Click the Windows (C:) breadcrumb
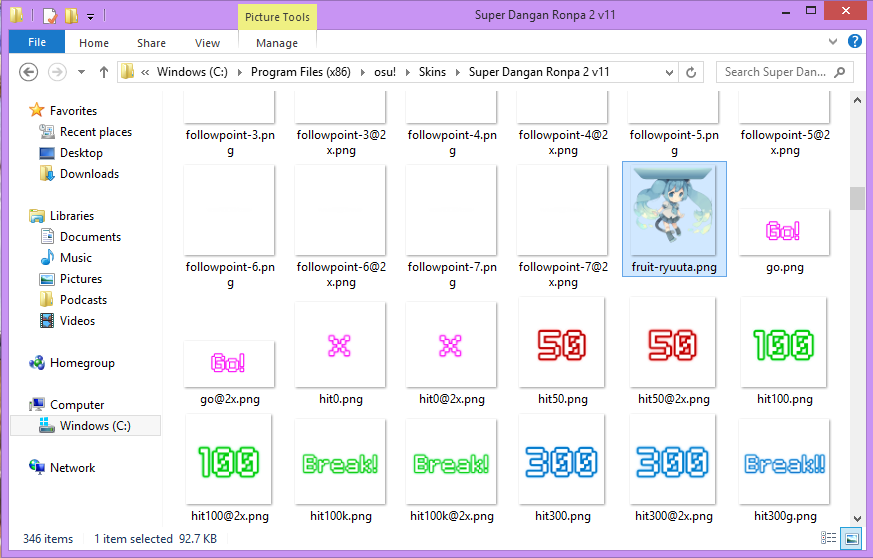 (192, 72)
